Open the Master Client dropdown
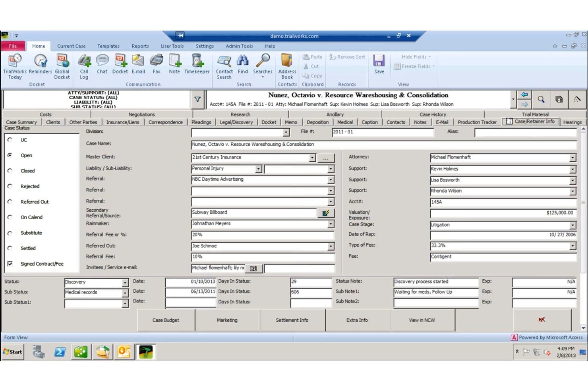The height and width of the screenshot is (392, 588). coord(312,158)
